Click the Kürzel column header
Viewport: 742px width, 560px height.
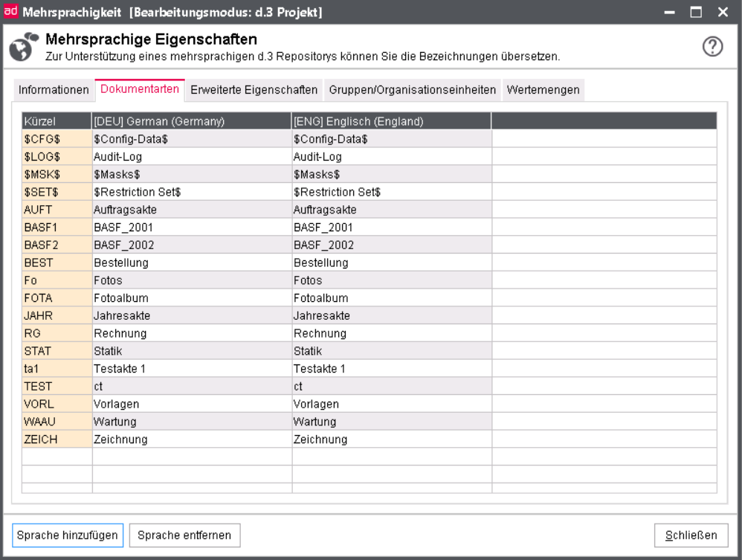[x=57, y=121]
